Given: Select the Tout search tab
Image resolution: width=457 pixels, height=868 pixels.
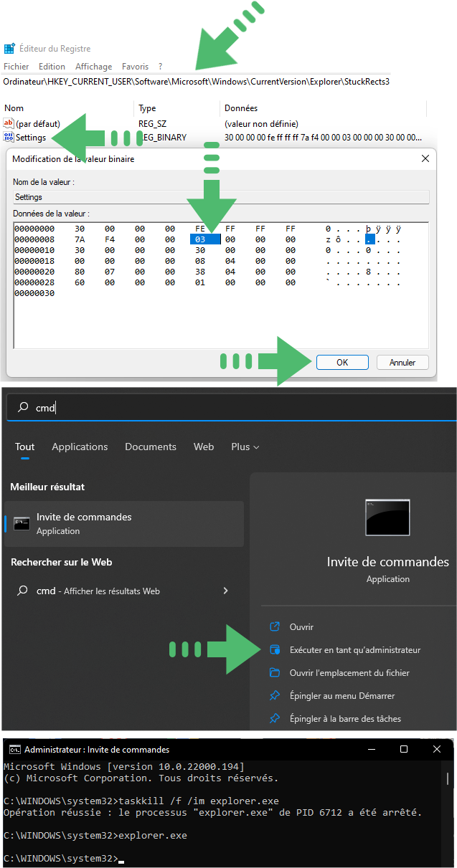Looking at the screenshot, I should click(25, 447).
